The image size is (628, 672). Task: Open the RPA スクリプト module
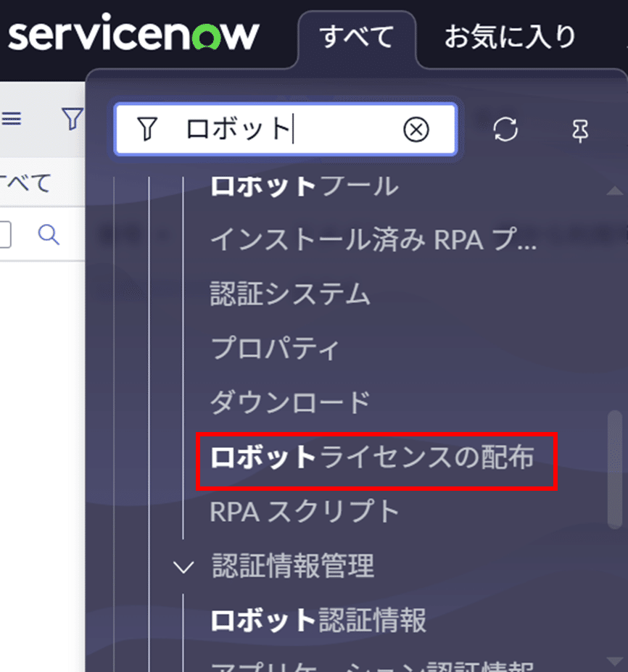click(x=305, y=512)
